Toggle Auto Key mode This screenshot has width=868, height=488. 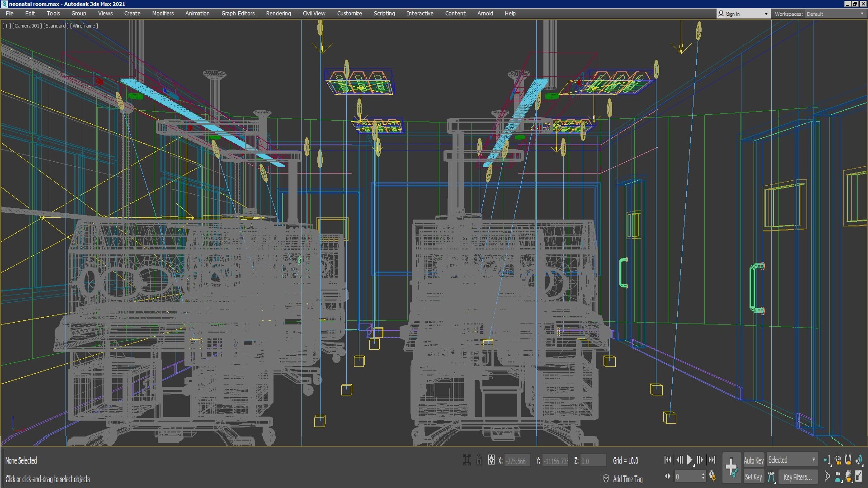(x=754, y=460)
